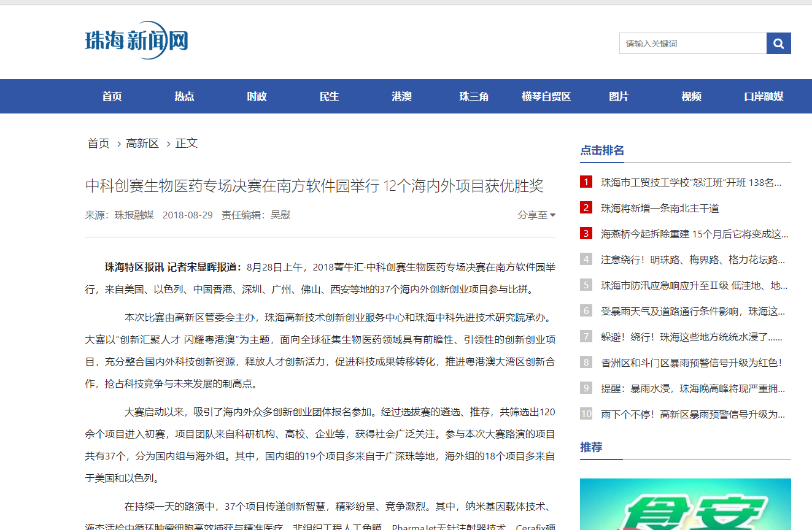Open the 民生 navigation item
Screen dimensions: 812x530
(329, 96)
